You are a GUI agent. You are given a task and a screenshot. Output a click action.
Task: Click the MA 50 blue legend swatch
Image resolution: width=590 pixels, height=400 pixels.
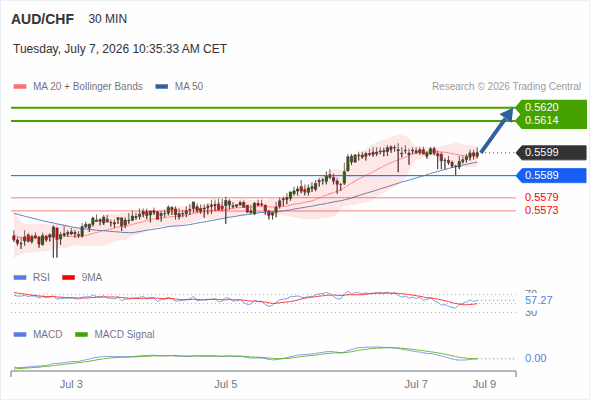[x=162, y=87]
